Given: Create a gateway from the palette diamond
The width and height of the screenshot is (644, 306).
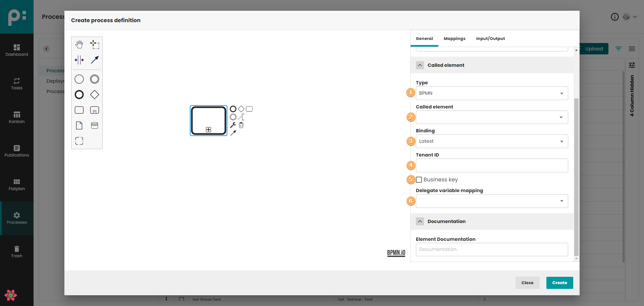Looking at the screenshot, I should coord(95,95).
